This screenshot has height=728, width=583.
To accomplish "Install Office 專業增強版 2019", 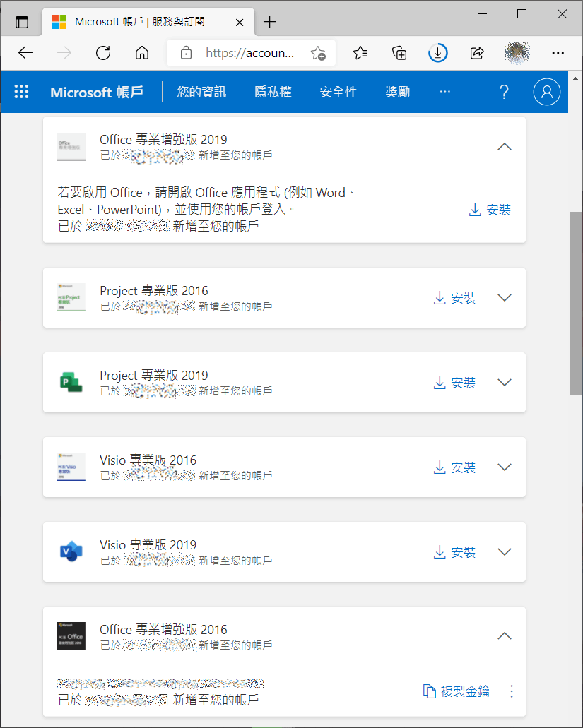I will pyautogui.click(x=490, y=210).
